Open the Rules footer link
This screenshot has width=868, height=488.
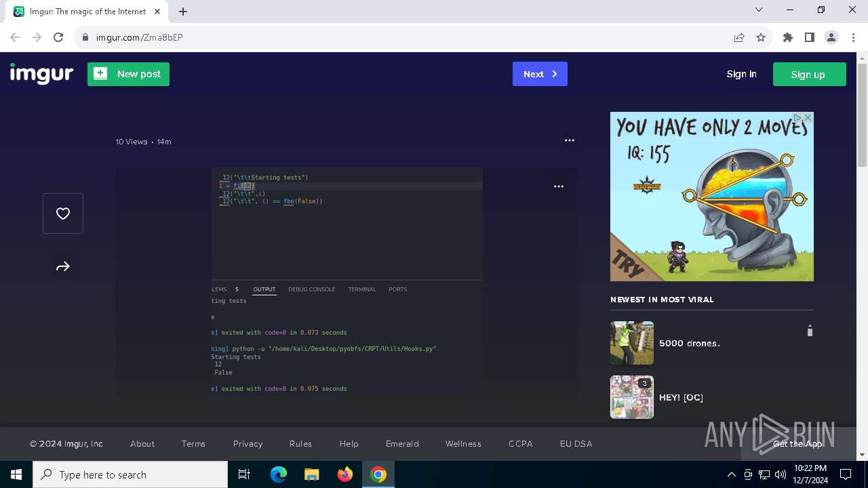click(300, 444)
